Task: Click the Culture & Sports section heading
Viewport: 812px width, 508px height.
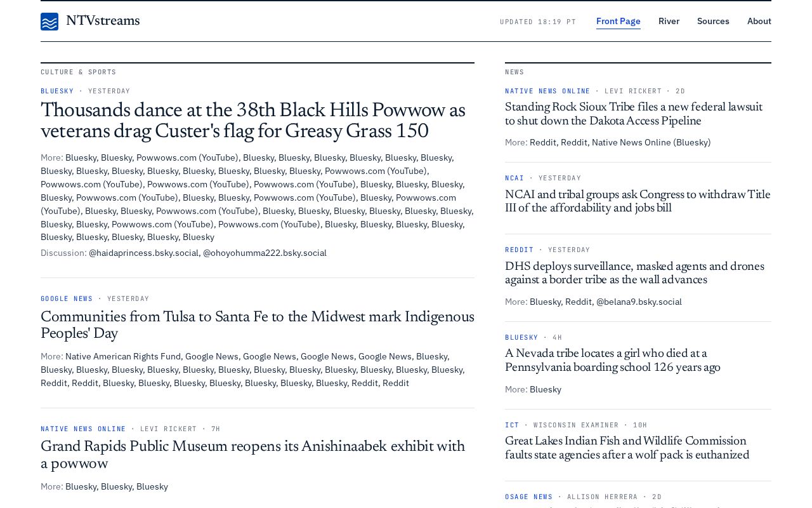Action: click(x=79, y=72)
